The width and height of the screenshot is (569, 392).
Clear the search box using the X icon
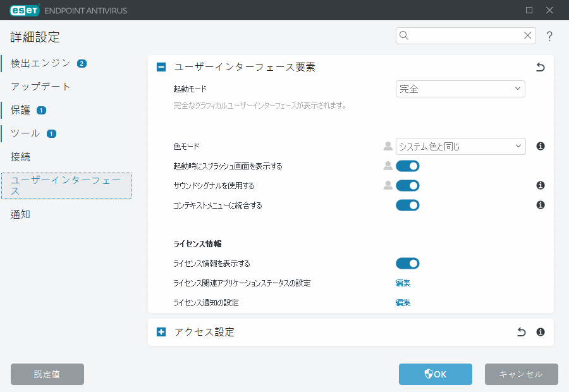click(528, 36)
